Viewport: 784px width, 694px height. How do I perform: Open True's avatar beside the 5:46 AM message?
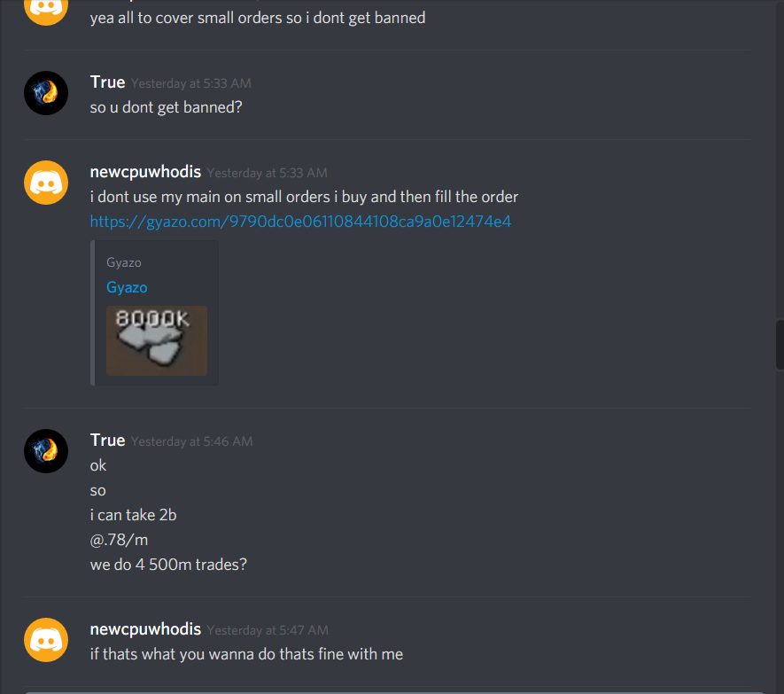(46, 451)
